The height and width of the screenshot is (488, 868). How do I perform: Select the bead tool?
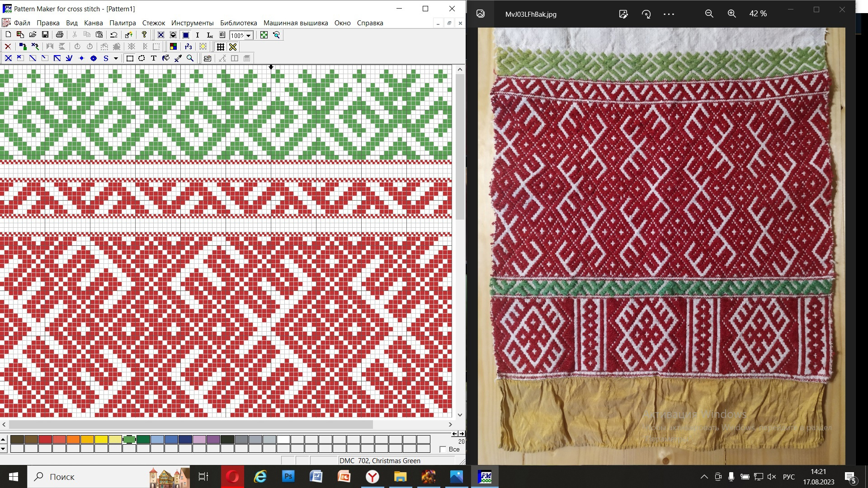point(94,58)
